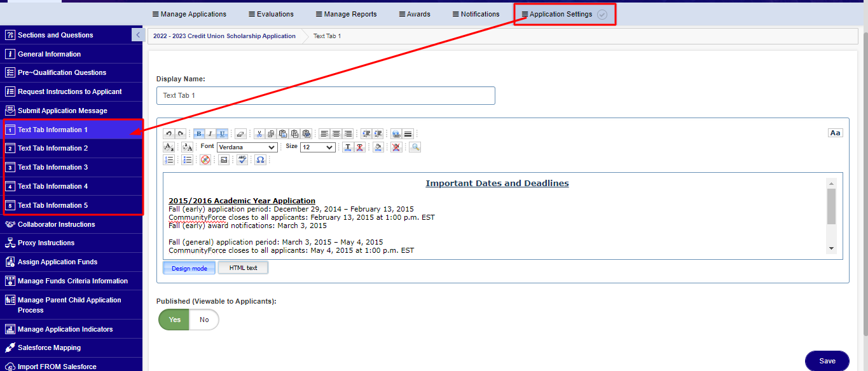Apply background fill color with bucket icon
868x371 pixels.
tap(378, 147)
